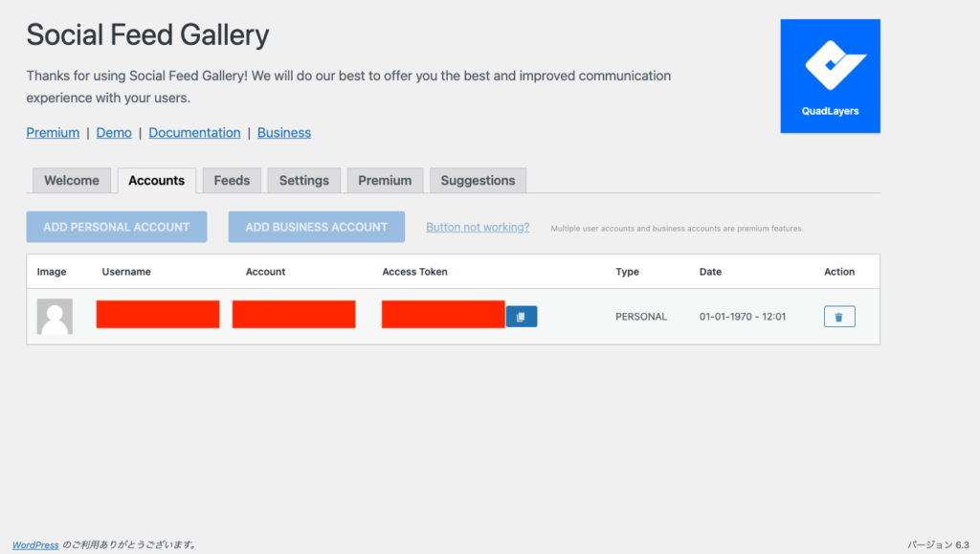Click the account avatar placeholder image
This screenshot has height=554, width=980.
[55, 317]
